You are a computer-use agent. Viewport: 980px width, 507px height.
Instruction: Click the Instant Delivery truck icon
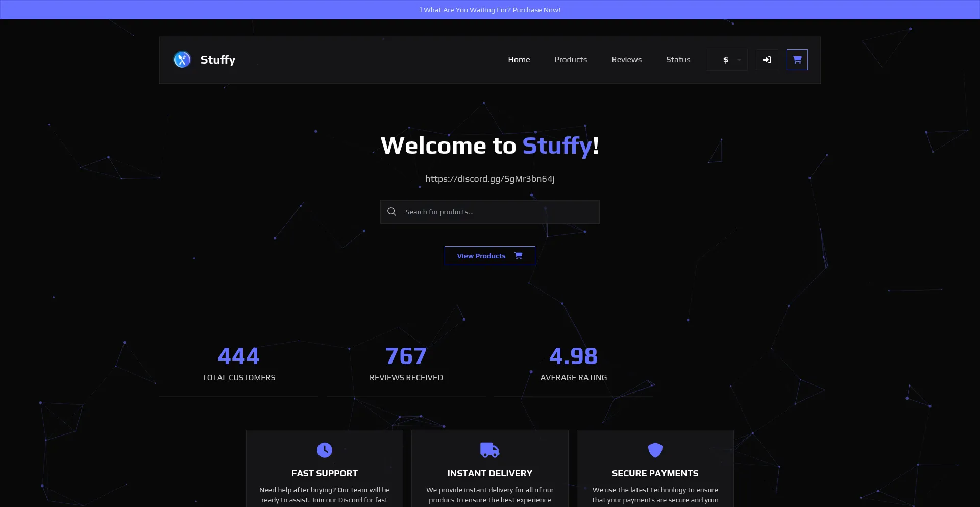point(489,450)
